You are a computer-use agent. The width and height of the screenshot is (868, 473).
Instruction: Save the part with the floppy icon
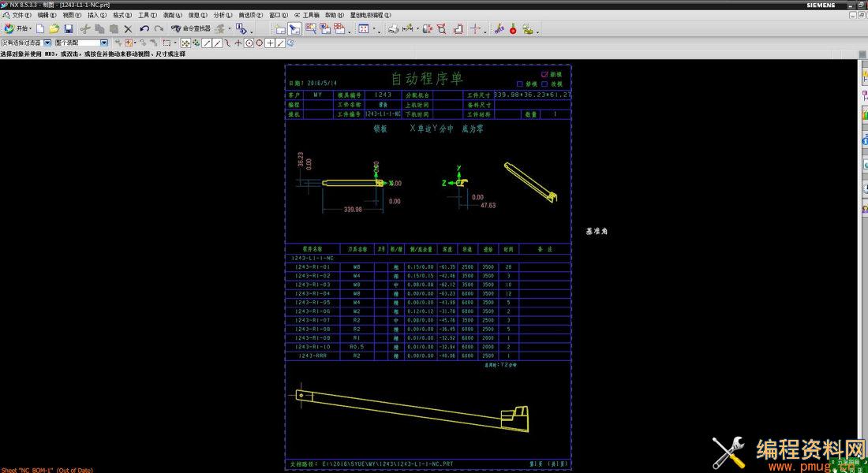(x=69, y=28)
